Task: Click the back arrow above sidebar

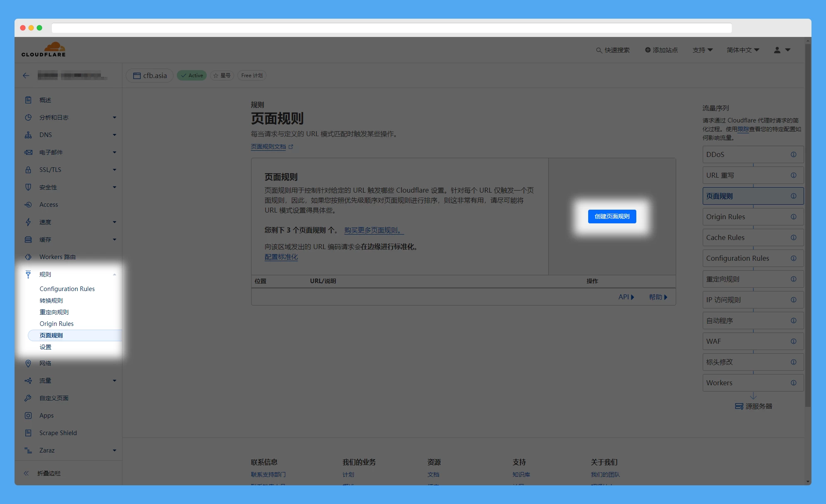Action: click(x=26, y=76)
